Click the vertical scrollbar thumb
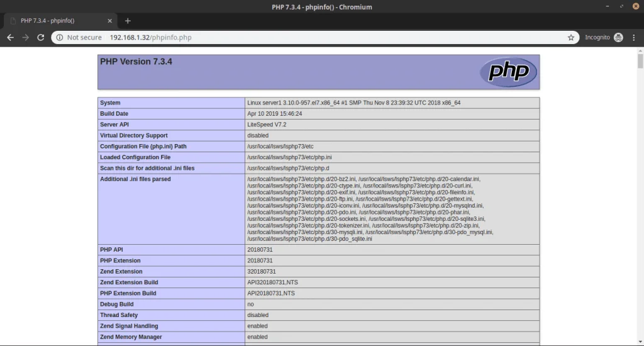This screenshot has width=644, height=346. 640,61
